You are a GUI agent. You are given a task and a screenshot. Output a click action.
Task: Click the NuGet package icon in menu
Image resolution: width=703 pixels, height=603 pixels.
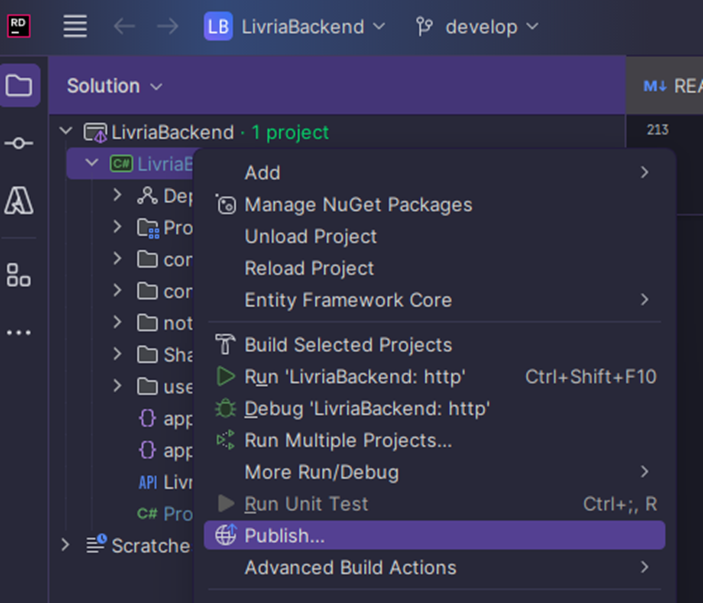coord(226,205)
